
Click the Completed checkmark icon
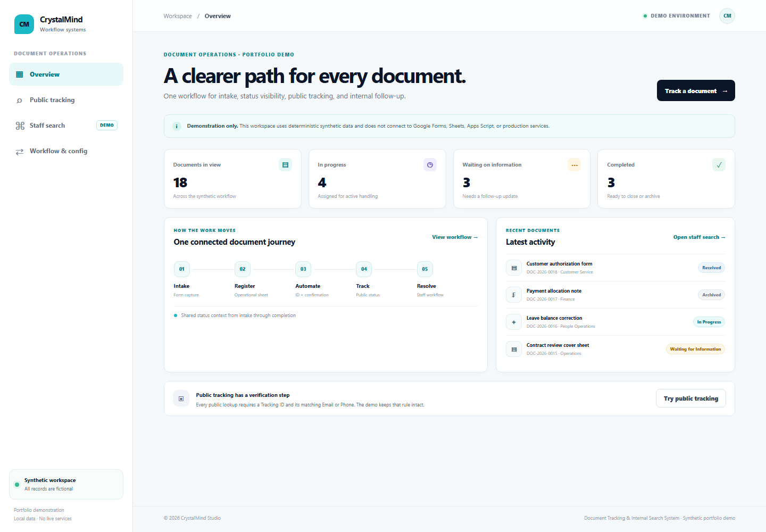[x=719, y=165]
